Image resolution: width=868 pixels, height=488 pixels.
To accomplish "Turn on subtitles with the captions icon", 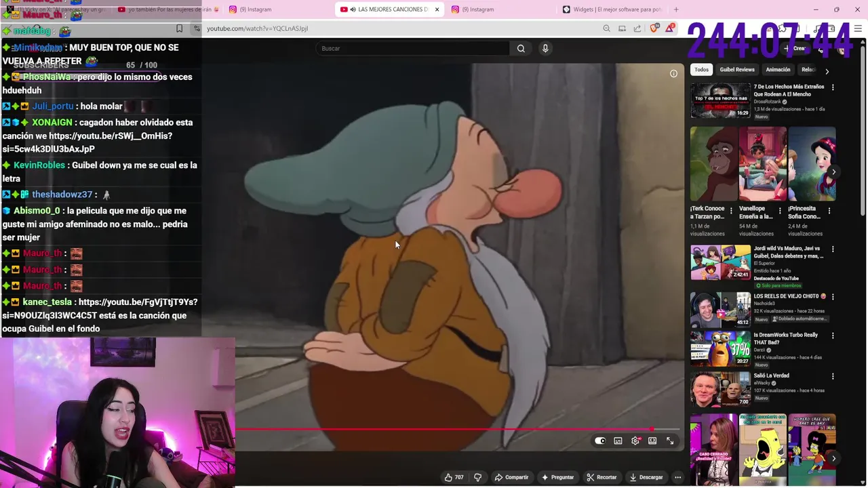I will click(618, 441).
